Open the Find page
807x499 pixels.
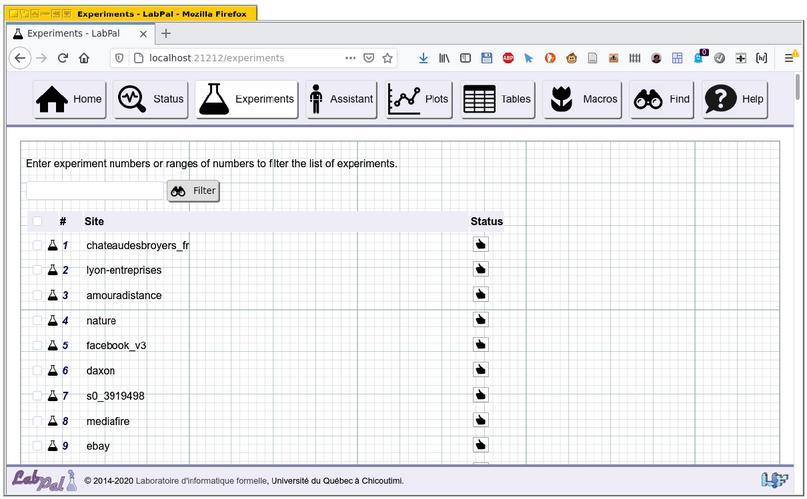pos(661,99)
